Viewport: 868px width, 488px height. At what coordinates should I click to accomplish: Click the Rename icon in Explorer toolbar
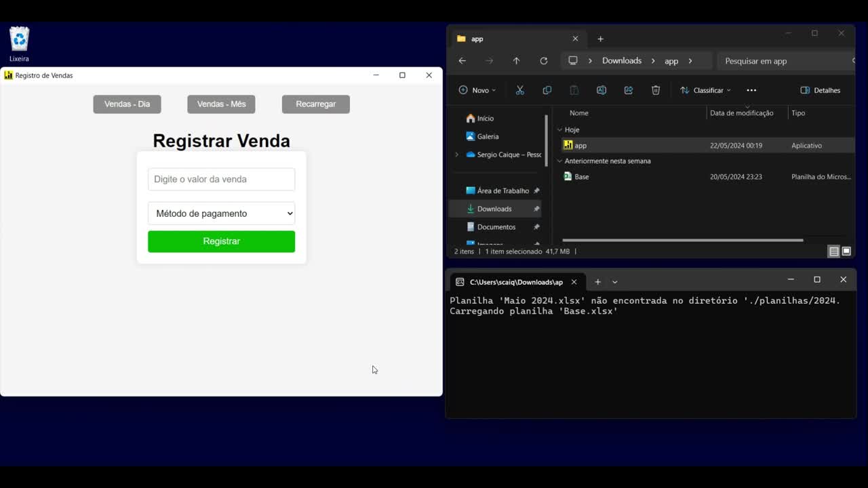[x=601, y=90]
